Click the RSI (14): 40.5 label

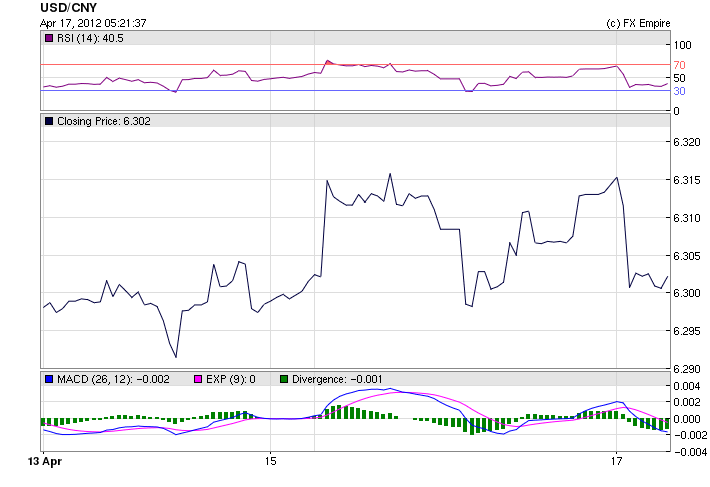(90, 38)
